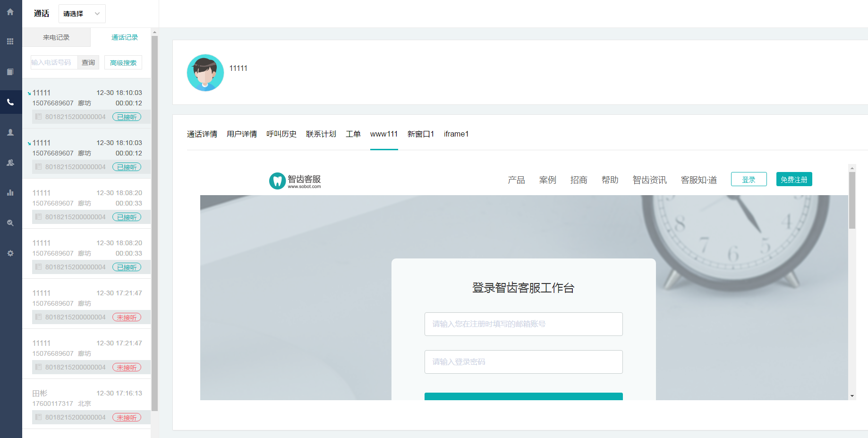Select the first 12-30 18:10:03 call record
868x438 pixels.
[x=87, y=104]
